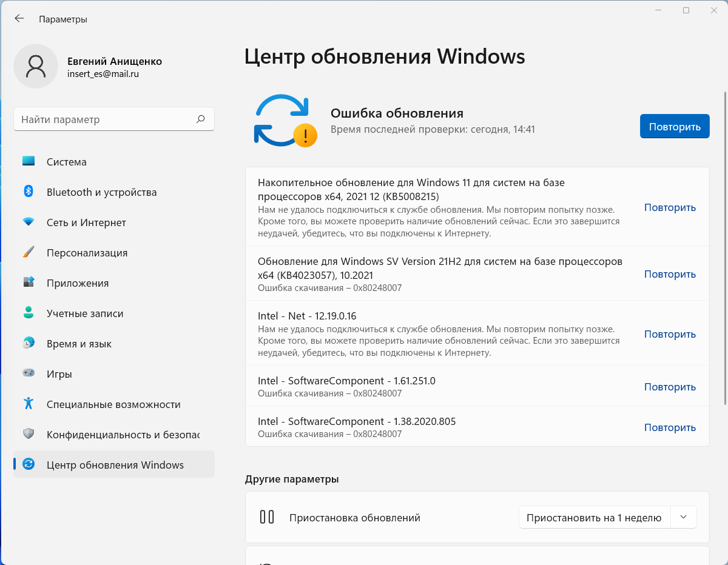The image size is (728, 565).
Task: Click the Время и язык globe icon
Action: [x=29, y=343]
